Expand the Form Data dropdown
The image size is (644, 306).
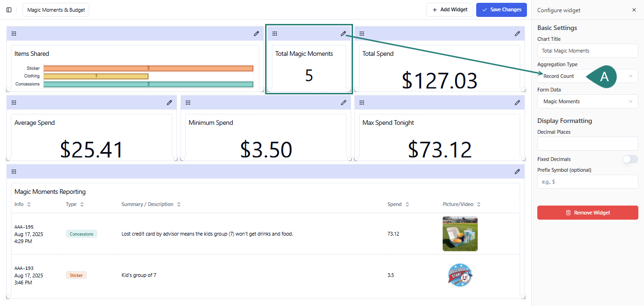tap(588, 101)
